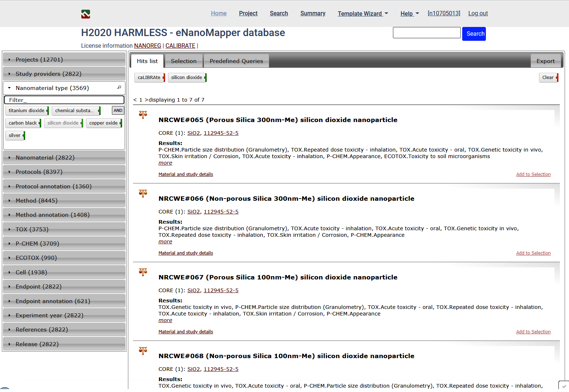Remove the active silicon dioxide tag via green marker

point(206,78)
